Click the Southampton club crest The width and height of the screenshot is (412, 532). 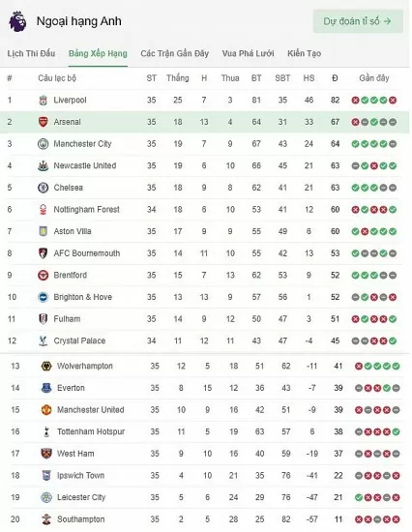pyautogui.click(x=46, y=519)
